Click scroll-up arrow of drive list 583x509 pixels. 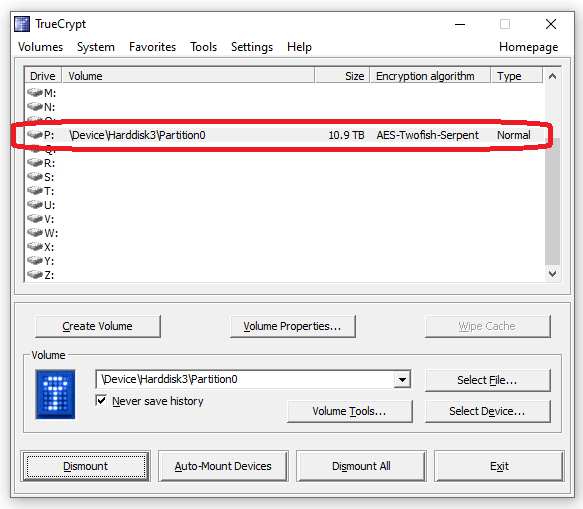coord(553,76)
